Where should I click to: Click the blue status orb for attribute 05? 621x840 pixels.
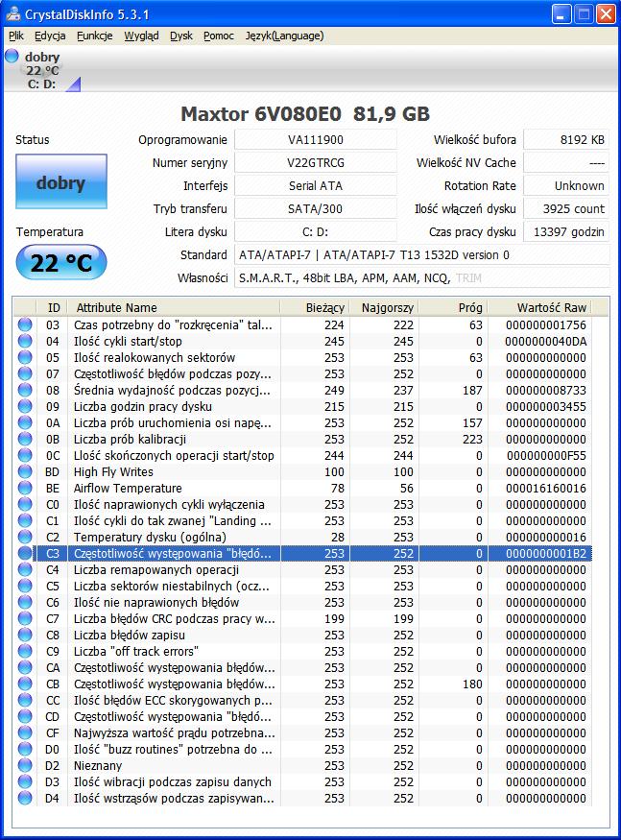point(25,357)
